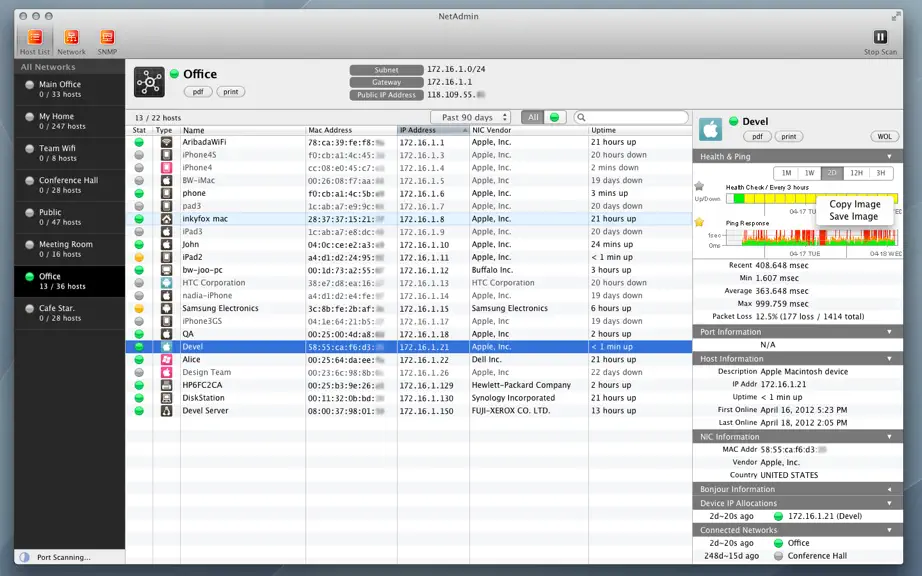
Task: Click the gray star beside Health Check
Action: point(699,186)
